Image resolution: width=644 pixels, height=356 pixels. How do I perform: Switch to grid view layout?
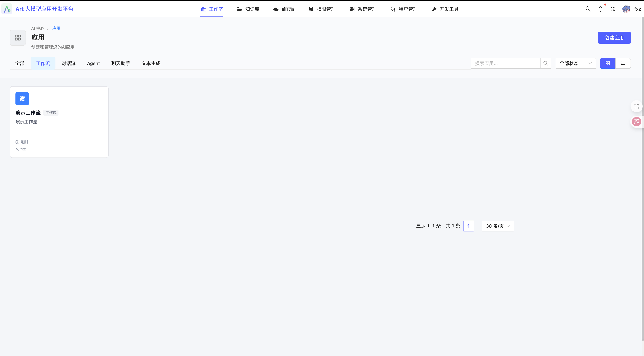[608, 63]
